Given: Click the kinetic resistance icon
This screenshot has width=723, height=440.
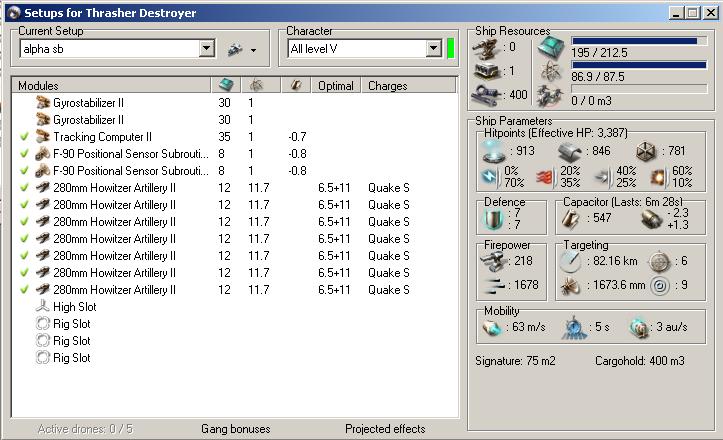Looking at the screenshot, I should pyautogui.click(x=603, y=177).
